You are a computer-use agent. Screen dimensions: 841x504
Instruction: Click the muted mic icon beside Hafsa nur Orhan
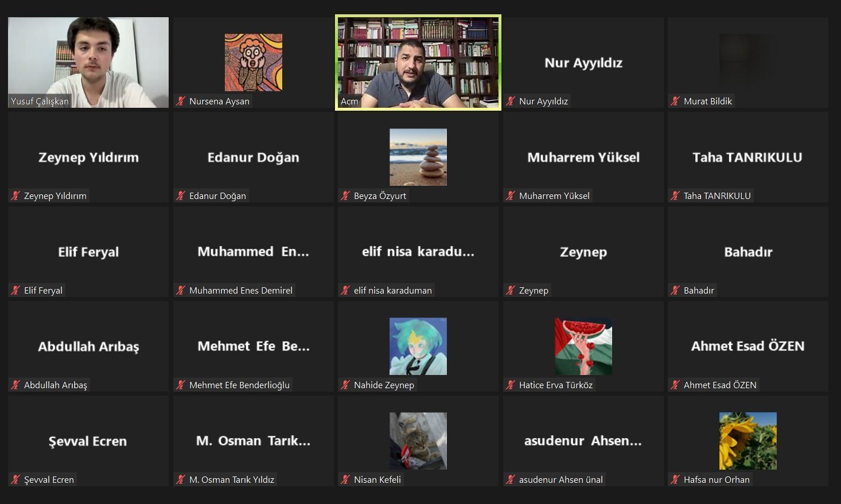pos(675,480)
